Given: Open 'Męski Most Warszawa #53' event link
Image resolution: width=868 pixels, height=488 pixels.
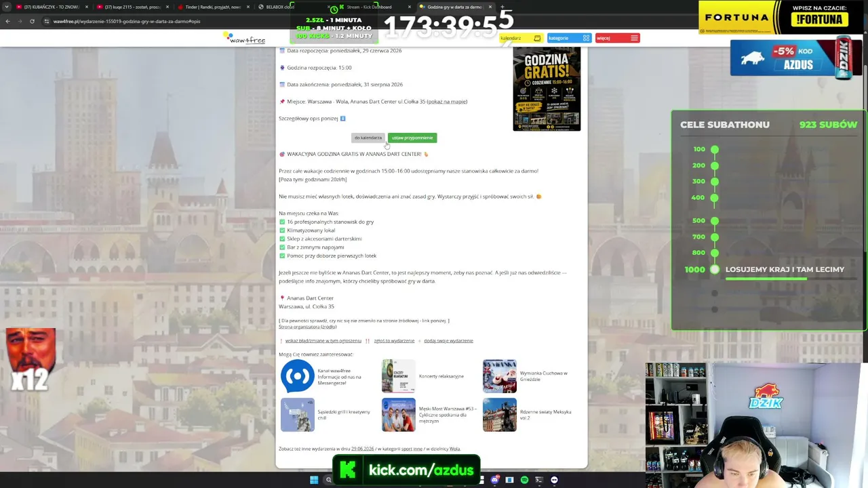Looking at the screenshot, I should (x=448, y=415).
